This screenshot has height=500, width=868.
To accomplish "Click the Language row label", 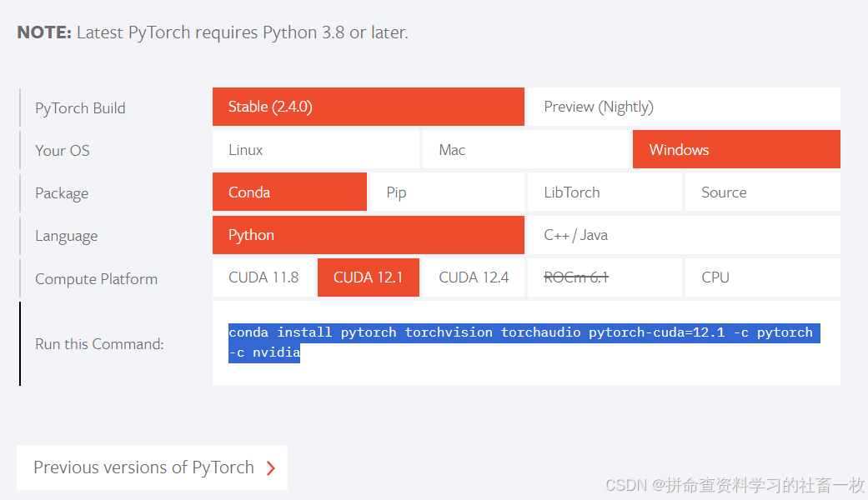I will (x=67, y=236).
